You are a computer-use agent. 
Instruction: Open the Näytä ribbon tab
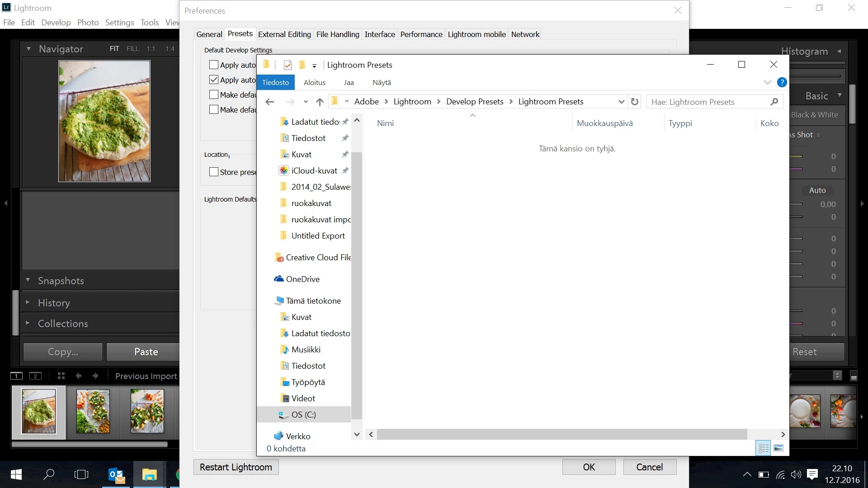coord(382,82)
